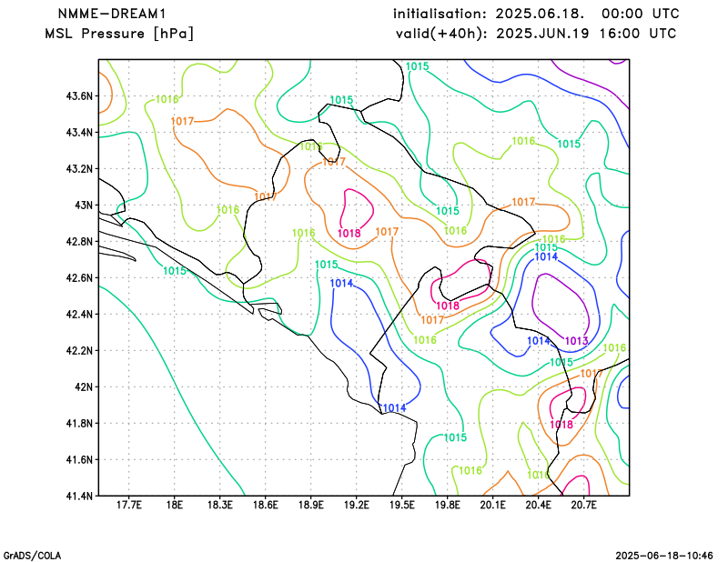Click the 19.8E longitude label
Image resolution: width=728 pixels, height=562 pixels.
click(x=448, y=506)
